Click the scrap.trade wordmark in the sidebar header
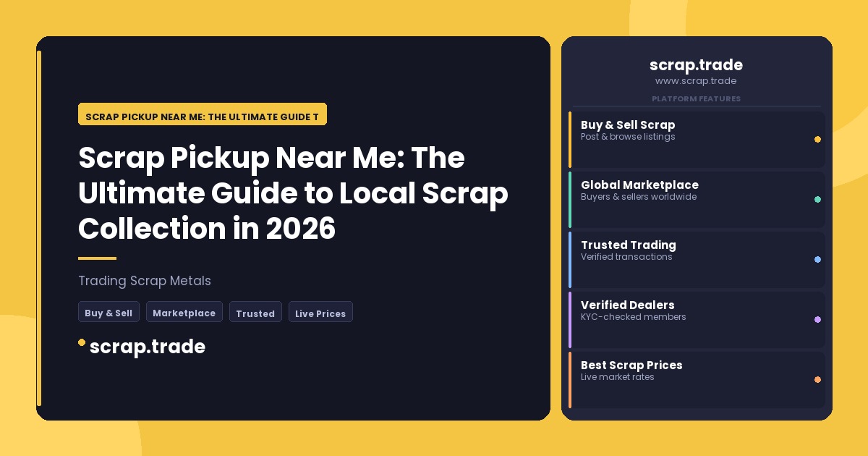 tap(696, 65)
